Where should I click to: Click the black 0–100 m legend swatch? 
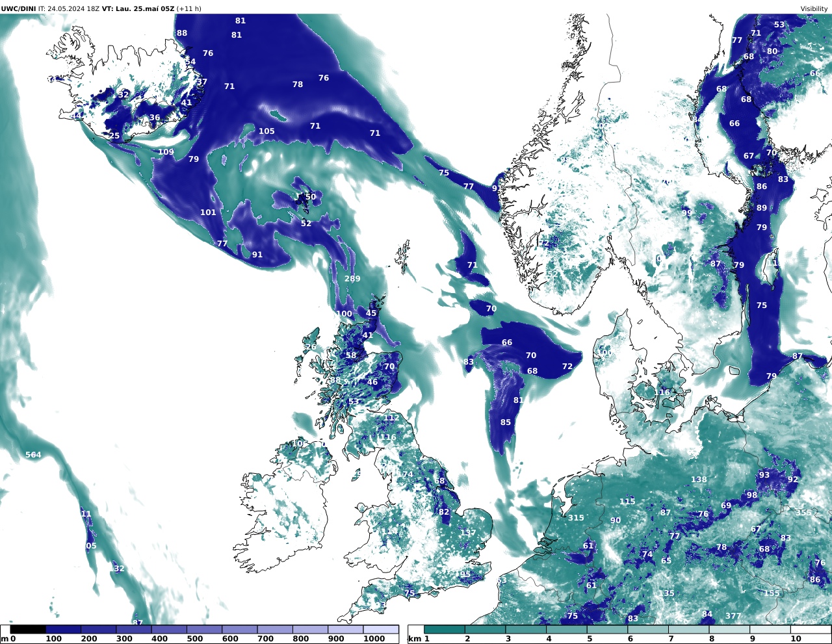tap(28, 630)
